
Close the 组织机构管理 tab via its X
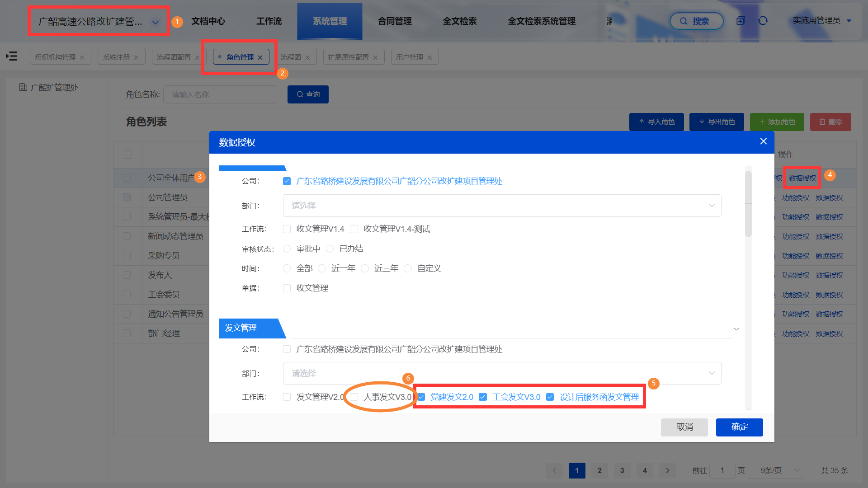[82, 57]
